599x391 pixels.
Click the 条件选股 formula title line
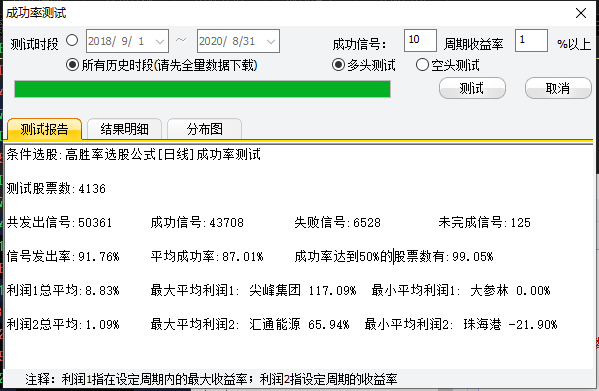click(x=133, y=155)
